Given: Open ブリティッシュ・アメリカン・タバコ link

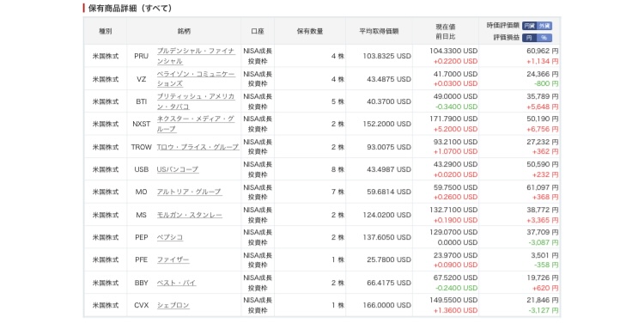Looking at the screenshot, I should tap(196, 101).
